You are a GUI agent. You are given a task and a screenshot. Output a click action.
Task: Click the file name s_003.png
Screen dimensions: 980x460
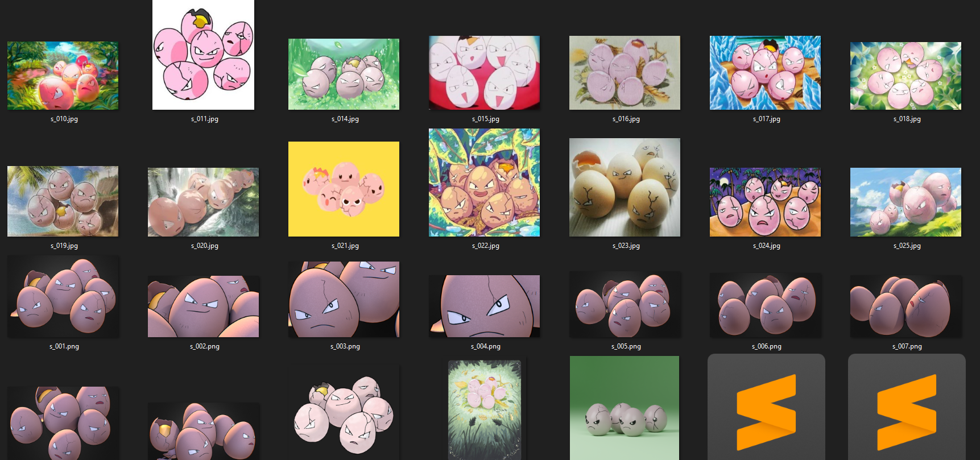345,346
